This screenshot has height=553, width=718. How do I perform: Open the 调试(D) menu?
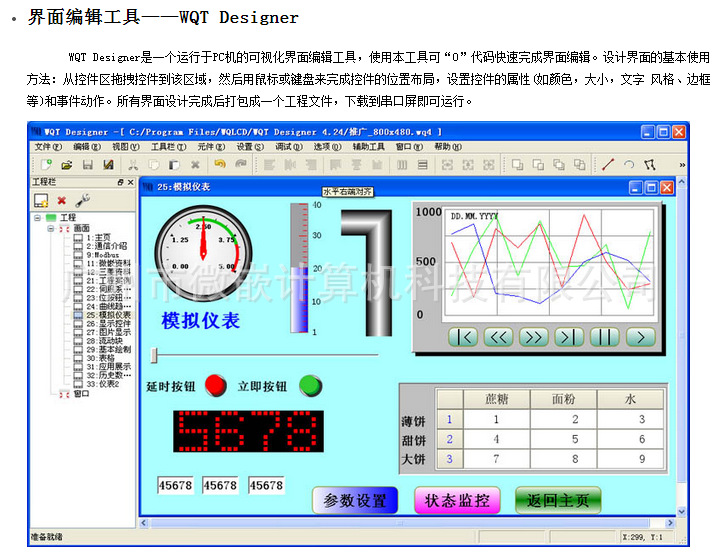(x=285, y=147)
